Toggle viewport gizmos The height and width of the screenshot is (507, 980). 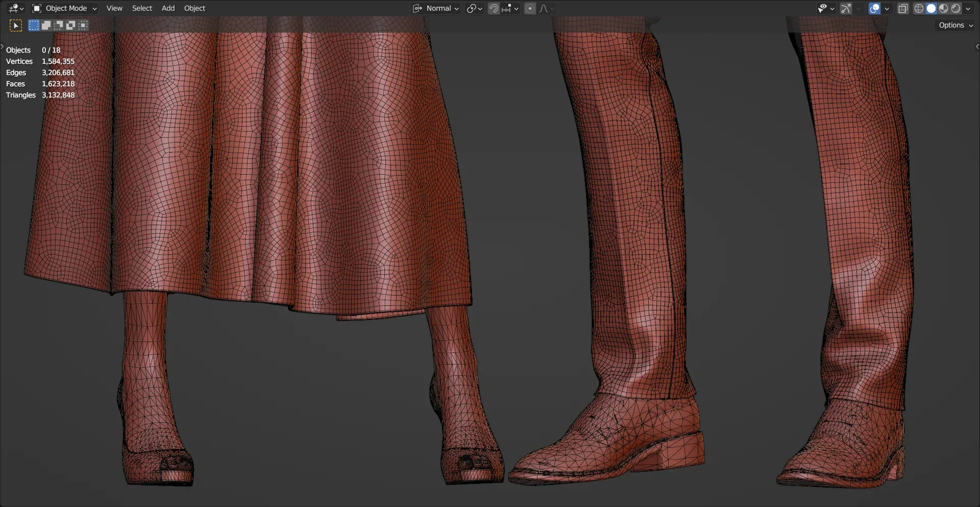[846, 8]
